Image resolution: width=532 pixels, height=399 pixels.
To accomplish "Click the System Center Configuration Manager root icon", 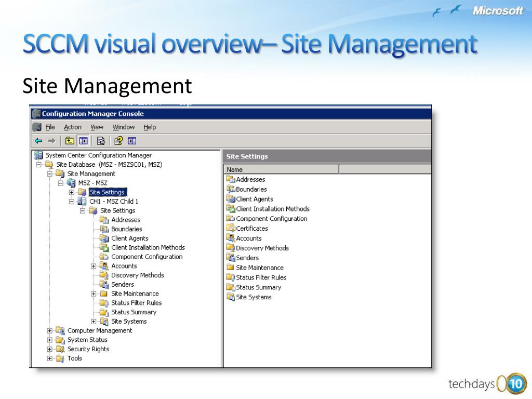I will (x=38, y=155).
